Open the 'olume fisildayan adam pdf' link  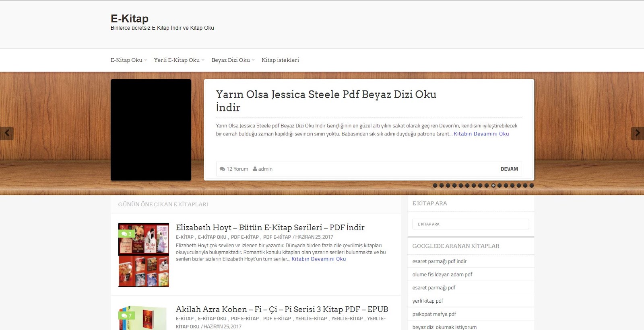click(x=442, y=275)
